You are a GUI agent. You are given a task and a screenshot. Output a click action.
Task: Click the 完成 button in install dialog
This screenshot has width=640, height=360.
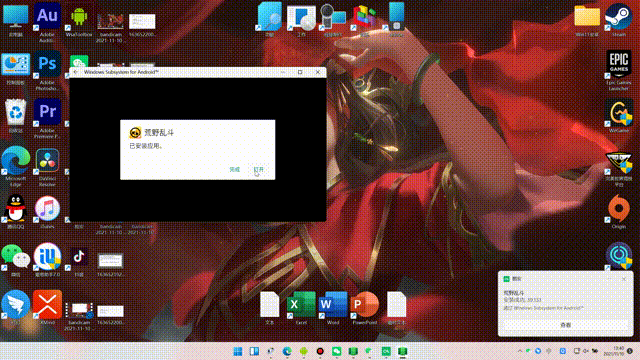(234, 169)
